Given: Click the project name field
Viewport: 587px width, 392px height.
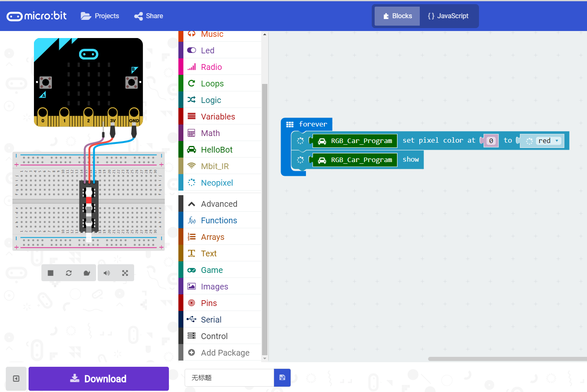Looking at the screenshot, I should pyautogui.click(x=229, y=378).
